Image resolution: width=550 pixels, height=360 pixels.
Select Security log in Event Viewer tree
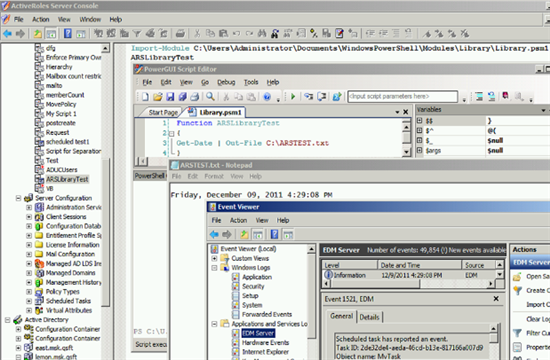(253, 286)
